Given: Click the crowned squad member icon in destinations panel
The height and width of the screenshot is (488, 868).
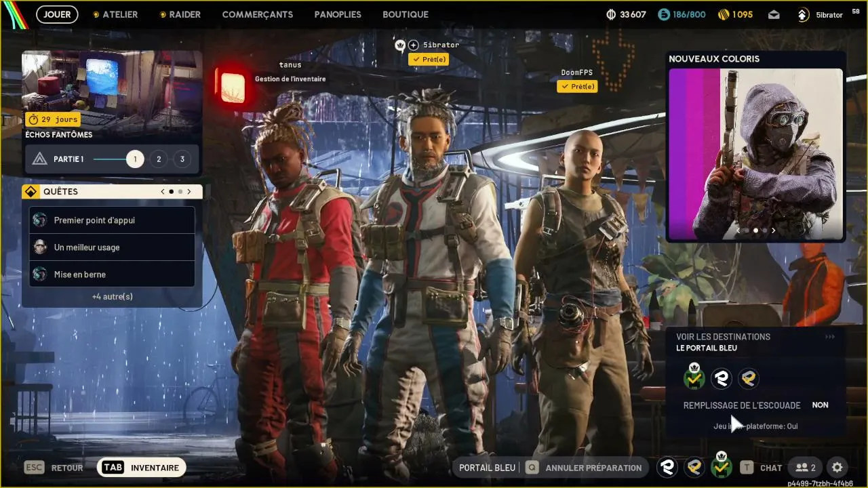Looking at the screenshot, I should tap(694, 378).
